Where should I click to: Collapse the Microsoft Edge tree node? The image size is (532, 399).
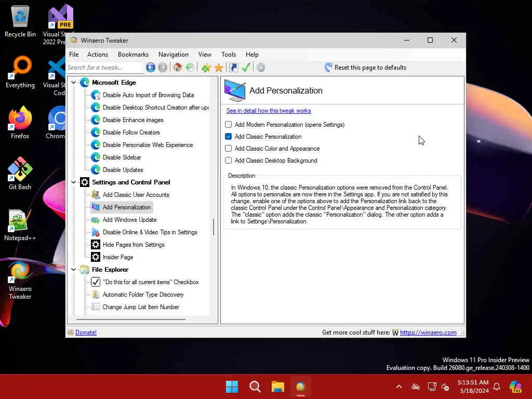(x=73, y=83)
